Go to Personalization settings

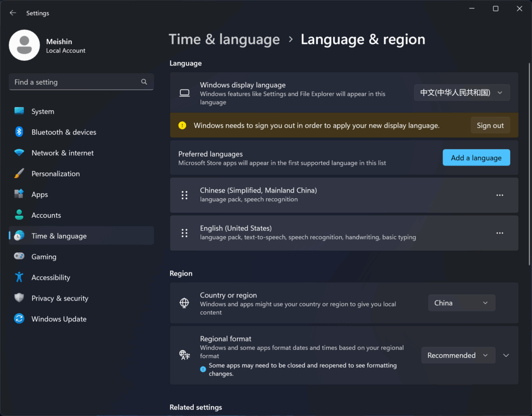coord(56,174)
